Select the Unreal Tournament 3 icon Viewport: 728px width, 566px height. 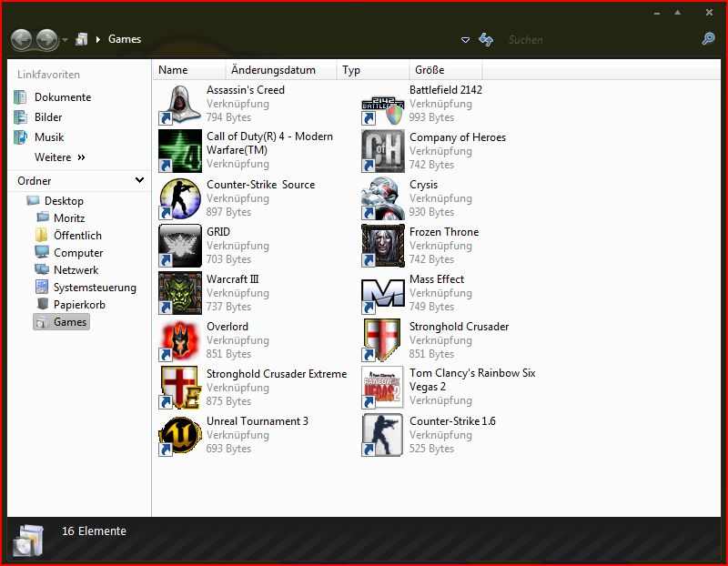[x=180, y=435]
